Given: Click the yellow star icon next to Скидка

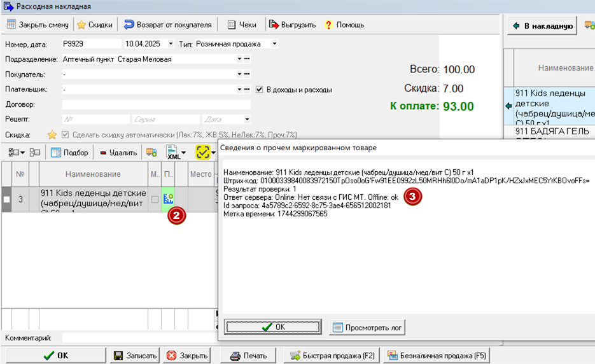Looking at the screenshot, I should click(x=52, y=135).
